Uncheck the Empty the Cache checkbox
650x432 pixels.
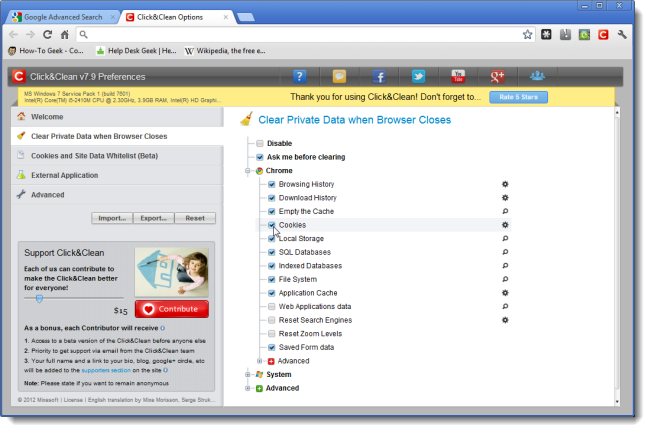[x=272, y=211]
